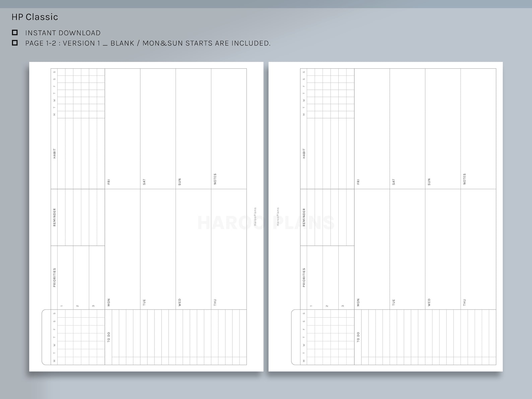Click the SAT column label on right page
This screenshot has width=532, height=399.
(394, 182)
